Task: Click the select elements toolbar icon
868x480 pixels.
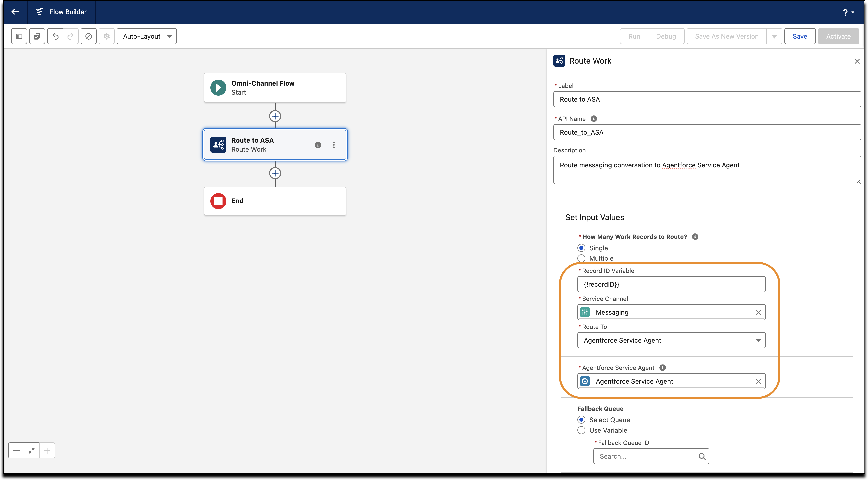Action: click(37, 36)
